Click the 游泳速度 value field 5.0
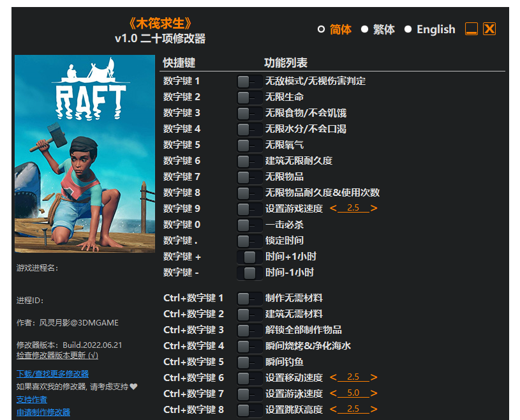Viewport: 520px width, 420px height. click(x=353, y=393)
